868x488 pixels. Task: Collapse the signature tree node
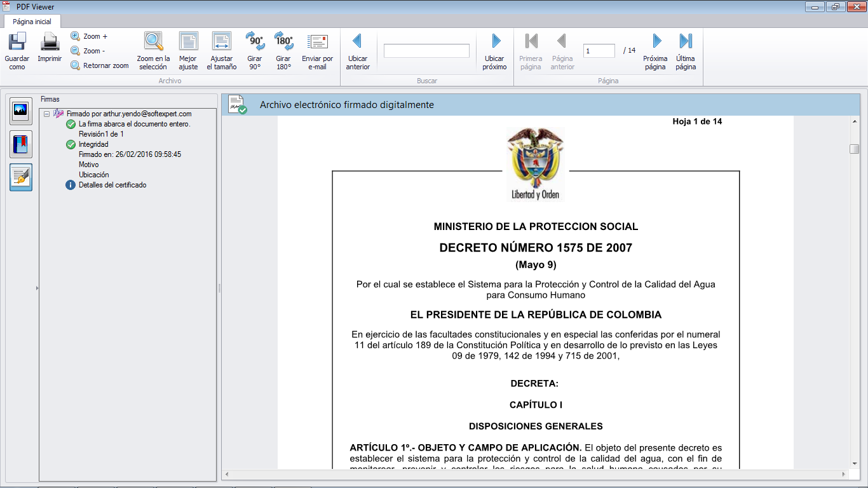point(47,114)
